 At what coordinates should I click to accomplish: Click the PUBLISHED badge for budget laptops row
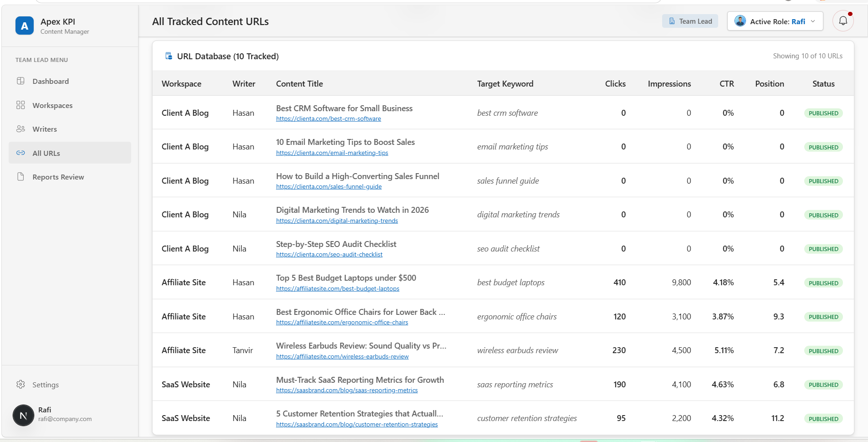pos(823,283)
